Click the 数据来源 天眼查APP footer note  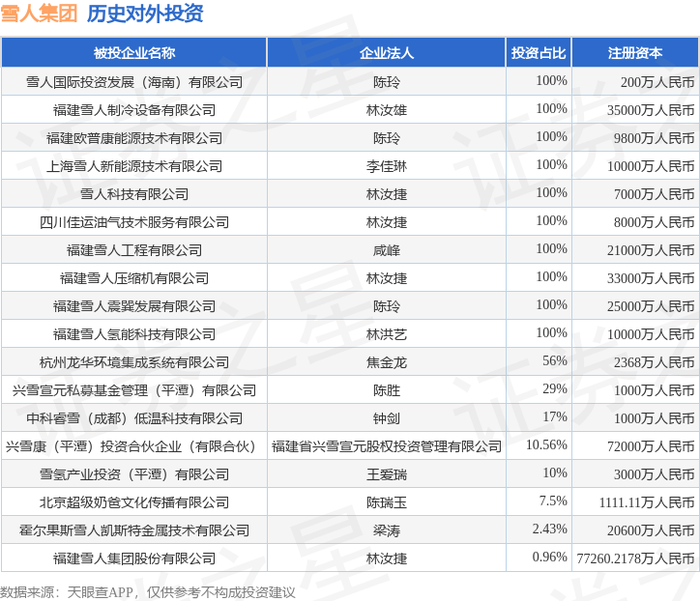tap(148, 592)
